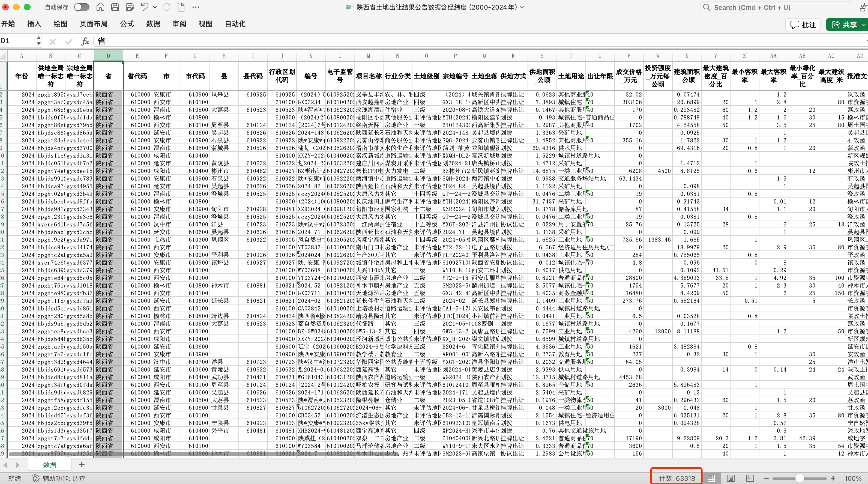Select the 数据 sheet tab at bottom
This screenshot has height=484, width=868.
pyautogui.click(x=50, y=465)
